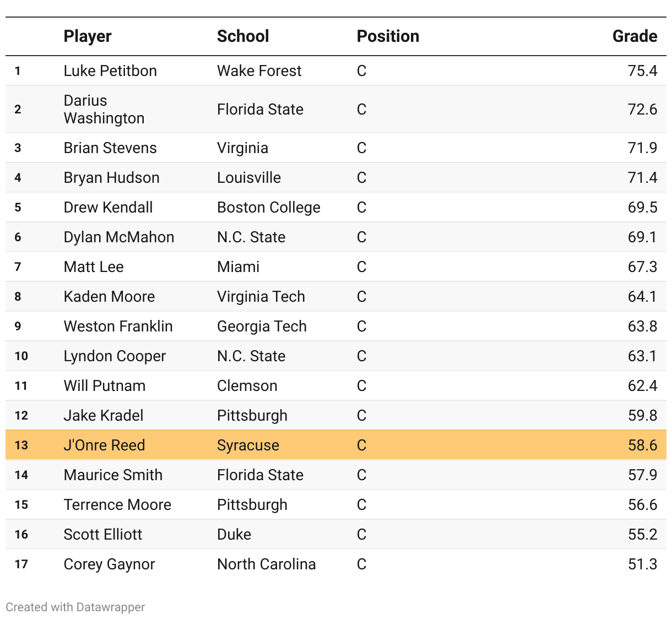Click the Syracuse school cell
Viewport: 672px width, 620px height.
(248, 445)
